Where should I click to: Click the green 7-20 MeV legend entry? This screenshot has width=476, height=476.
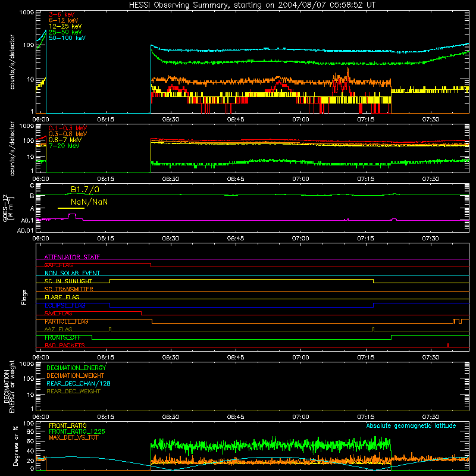64,146
